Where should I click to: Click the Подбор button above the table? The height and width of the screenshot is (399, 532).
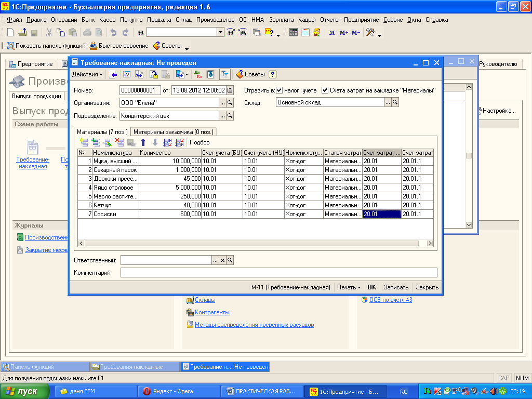[199, 142]
